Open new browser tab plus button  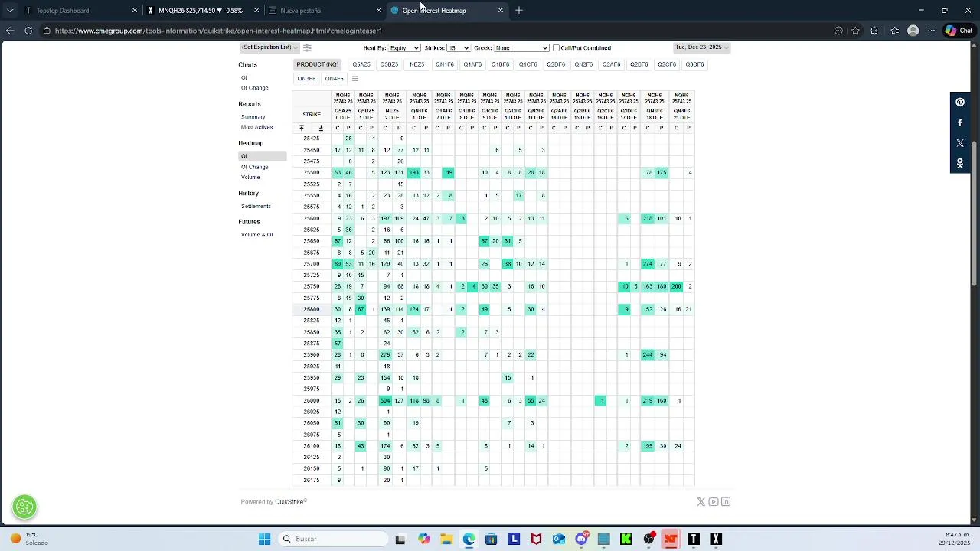pyautogui.click(x=519, y=10)
